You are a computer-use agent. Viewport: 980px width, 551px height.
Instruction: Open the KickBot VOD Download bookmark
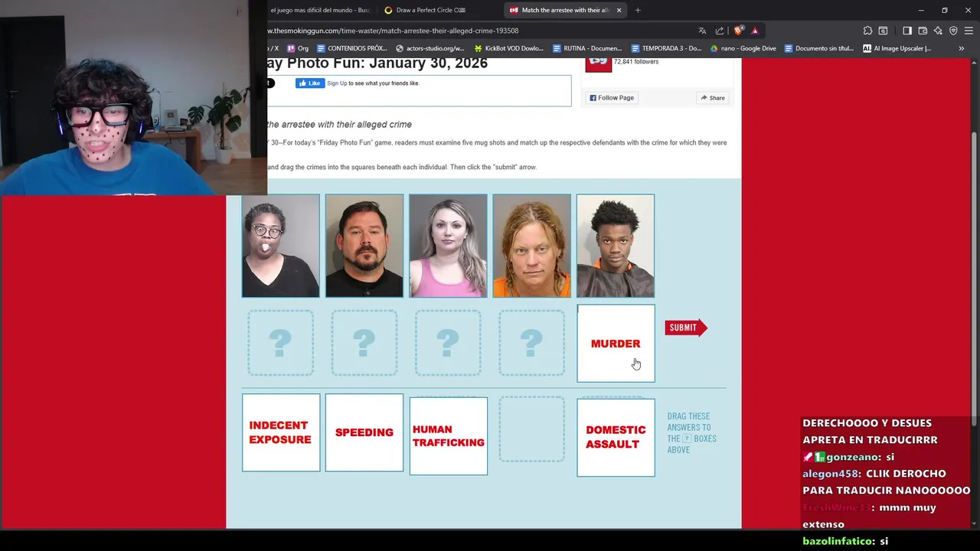(508, 48)
